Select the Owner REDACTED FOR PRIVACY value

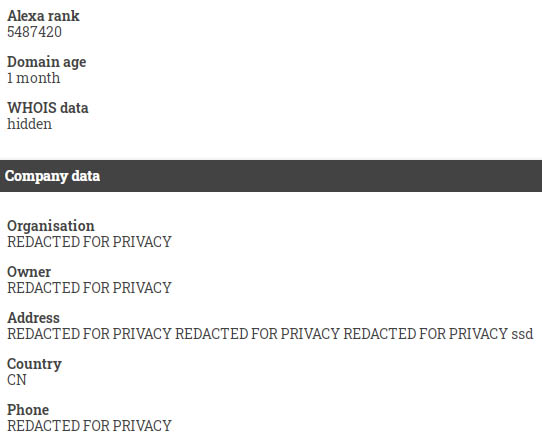89,288
